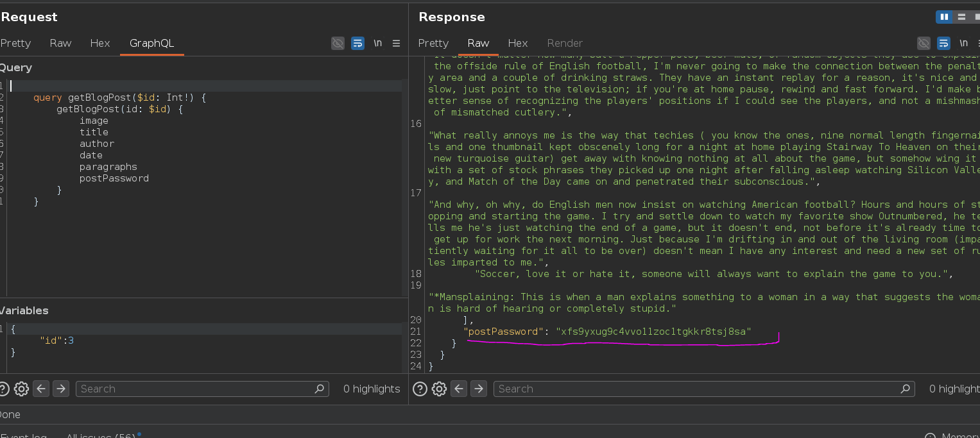Select the Response panel Raw tab
980x438 pixels.
click(x=478, y=43)
